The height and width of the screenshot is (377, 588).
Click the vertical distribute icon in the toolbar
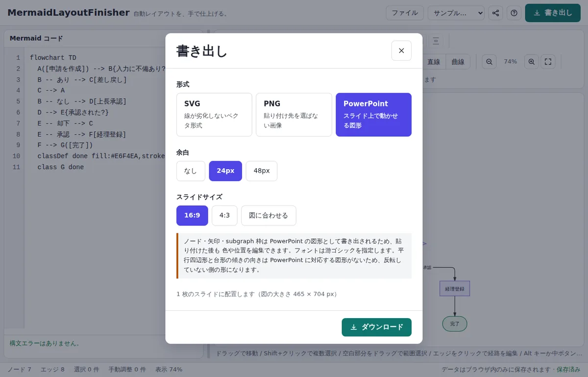[x=436, y=41]
